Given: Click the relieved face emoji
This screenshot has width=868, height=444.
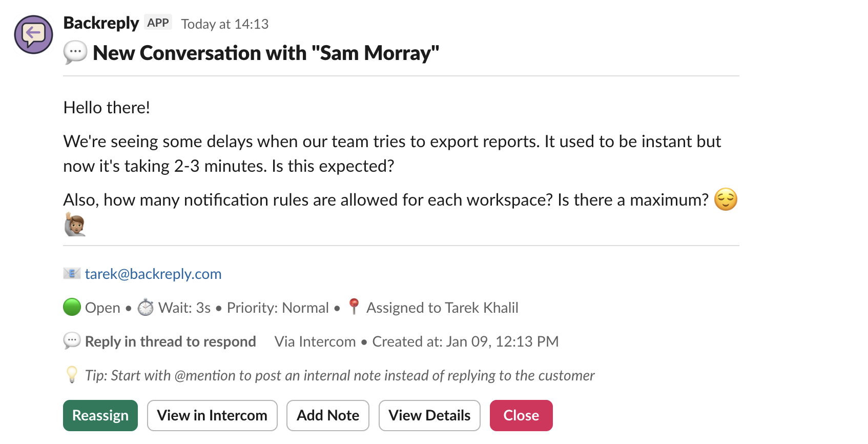Looking at the screenshot, I should click(726, 199).
